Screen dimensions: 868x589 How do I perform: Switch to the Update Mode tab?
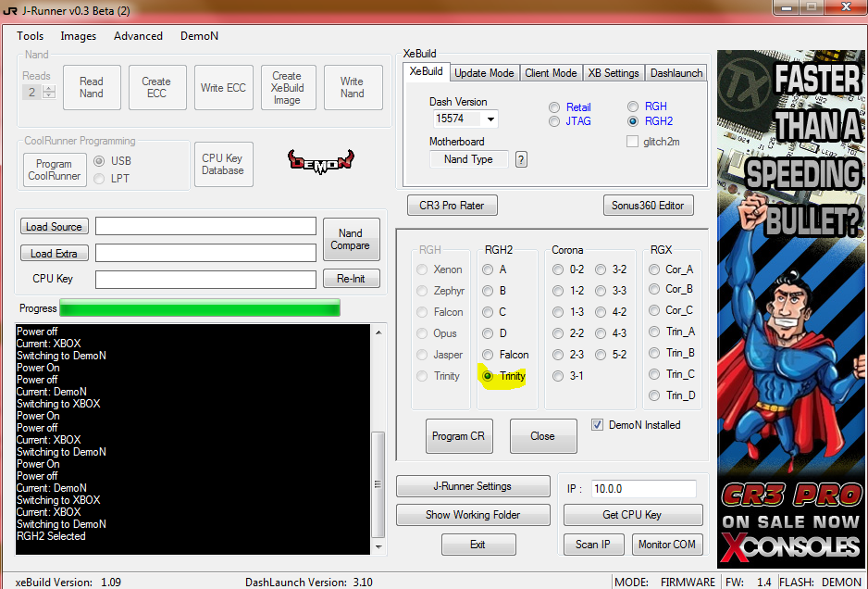pos(484,73)
